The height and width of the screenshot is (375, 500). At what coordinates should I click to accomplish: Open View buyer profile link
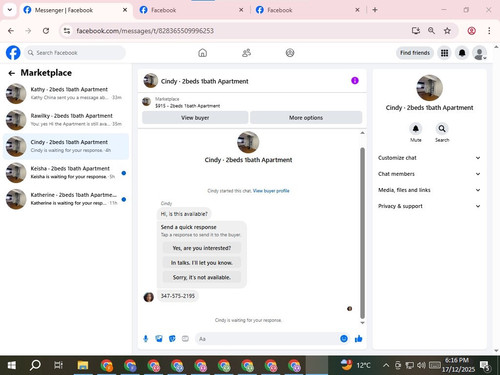click(271, 191)
